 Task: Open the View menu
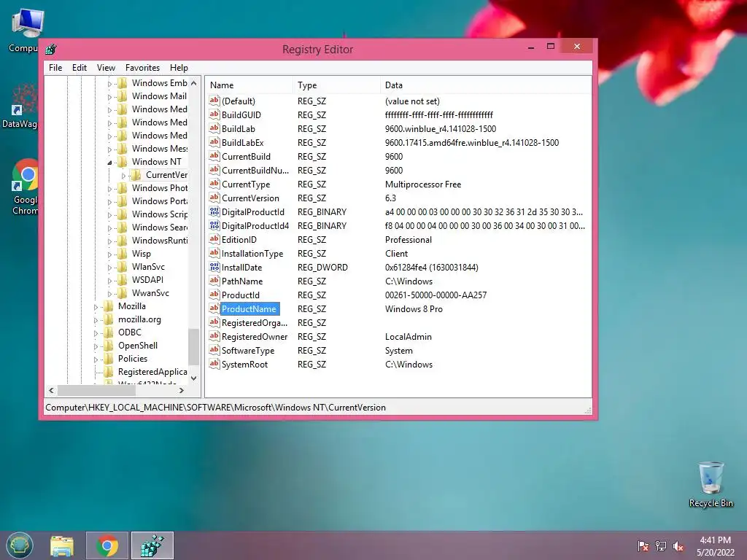tap(106, 68)
